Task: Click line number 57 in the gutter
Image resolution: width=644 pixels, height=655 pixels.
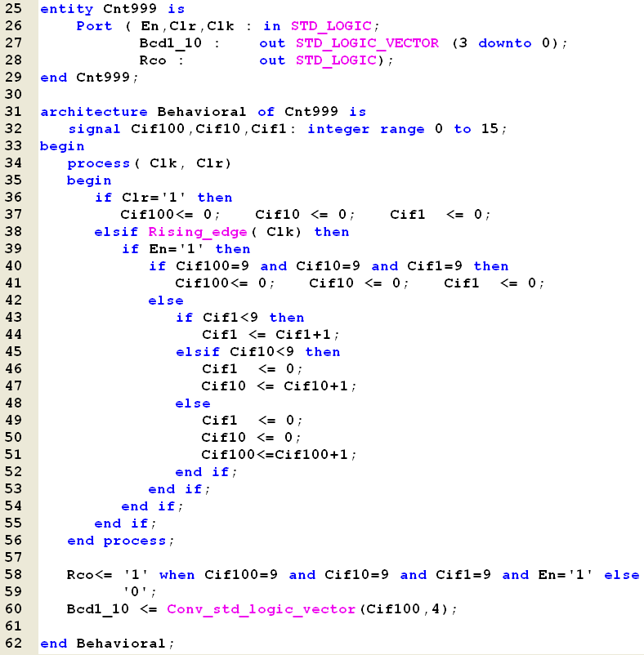Action: click(13, 557)
